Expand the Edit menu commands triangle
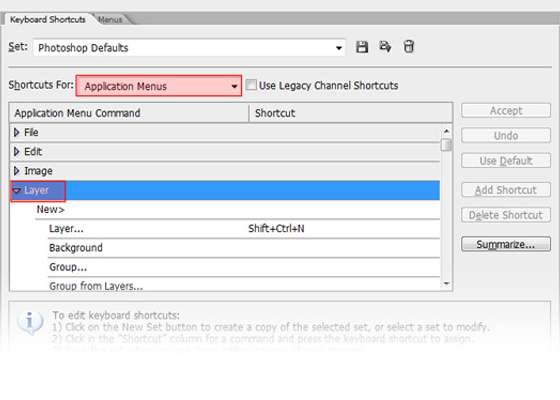The width and height of the screenshot is (560, 400). tap(16, 152)
